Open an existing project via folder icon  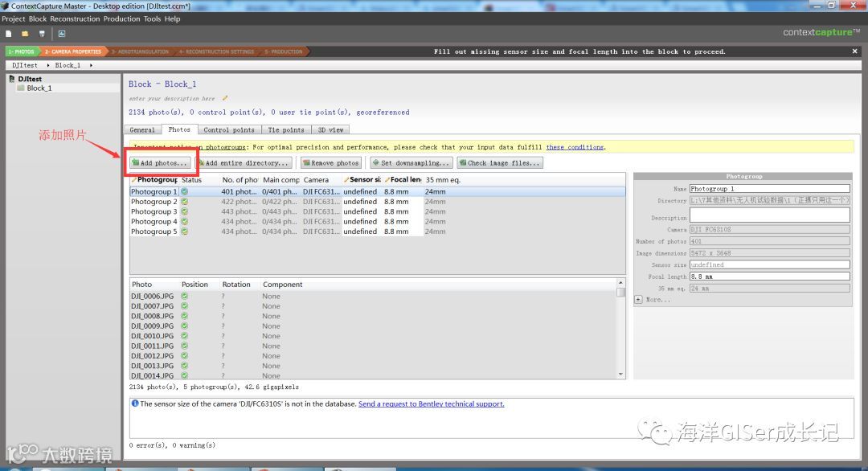(x=25, y=34)
